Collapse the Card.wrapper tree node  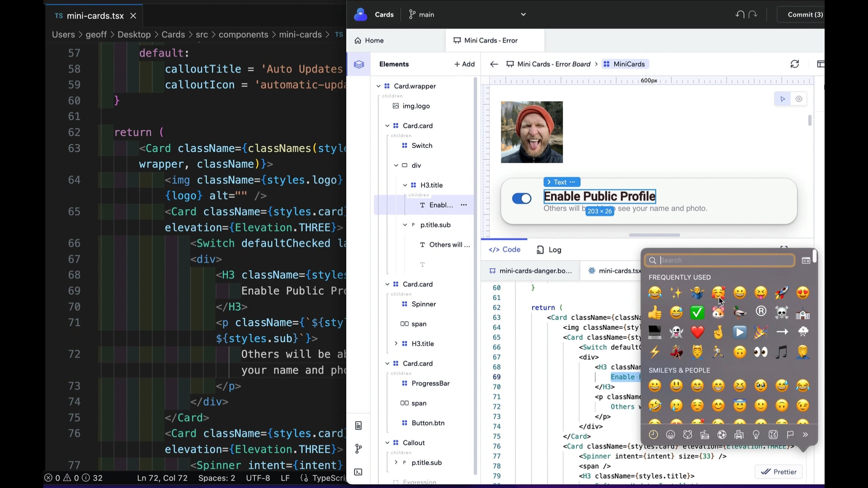click(379, 86)
